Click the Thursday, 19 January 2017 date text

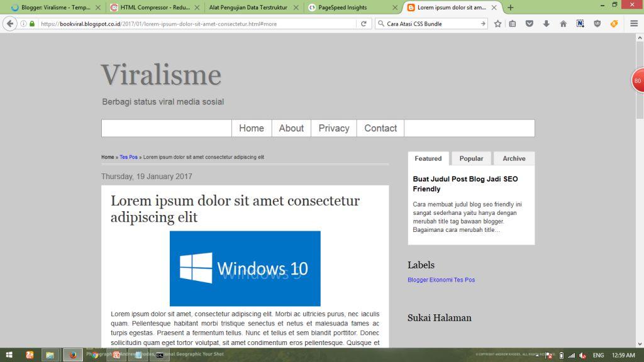pyautogui.click(x=147, y=177)
